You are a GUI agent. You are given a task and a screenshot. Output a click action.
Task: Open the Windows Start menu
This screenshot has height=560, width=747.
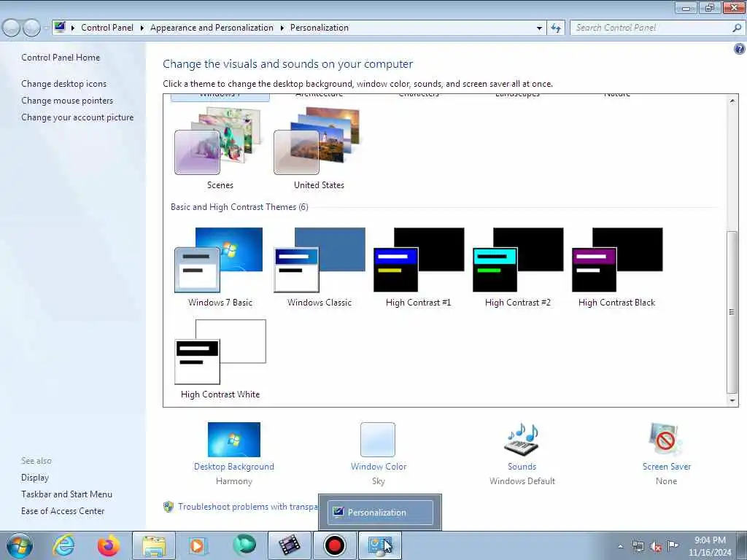(x=20, y=545)
